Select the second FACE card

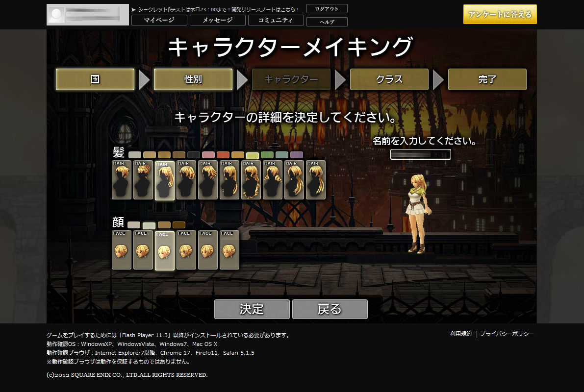143,250
